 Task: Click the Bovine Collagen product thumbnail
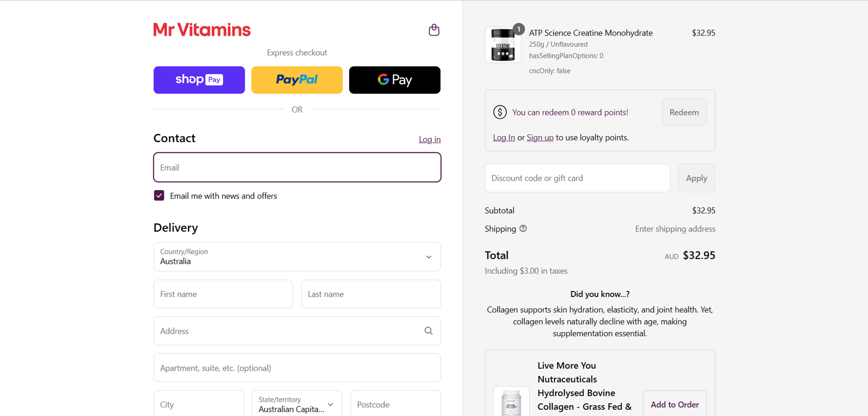click(511, 402)
